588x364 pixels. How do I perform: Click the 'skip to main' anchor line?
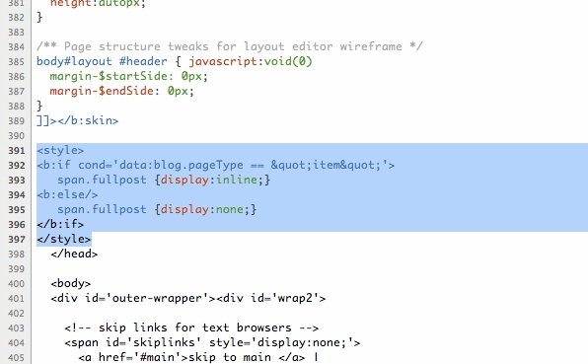click(x=198, y=357)
